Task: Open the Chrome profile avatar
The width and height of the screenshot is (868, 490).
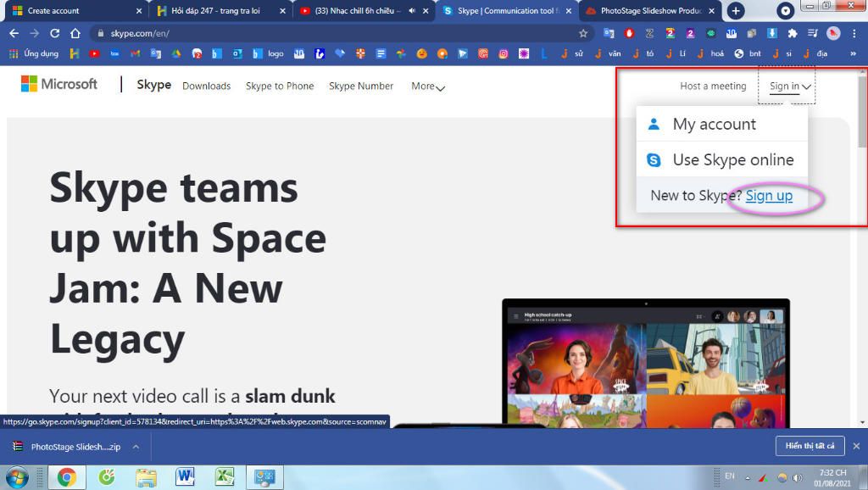Action: [x=833, y=33]
